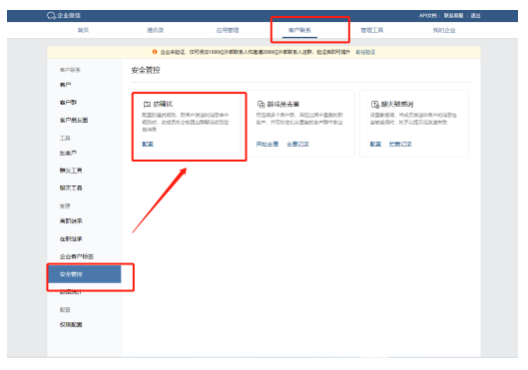Click the orange warning icon in banner
Screen dimensions: 528x370
pos(155,52)
